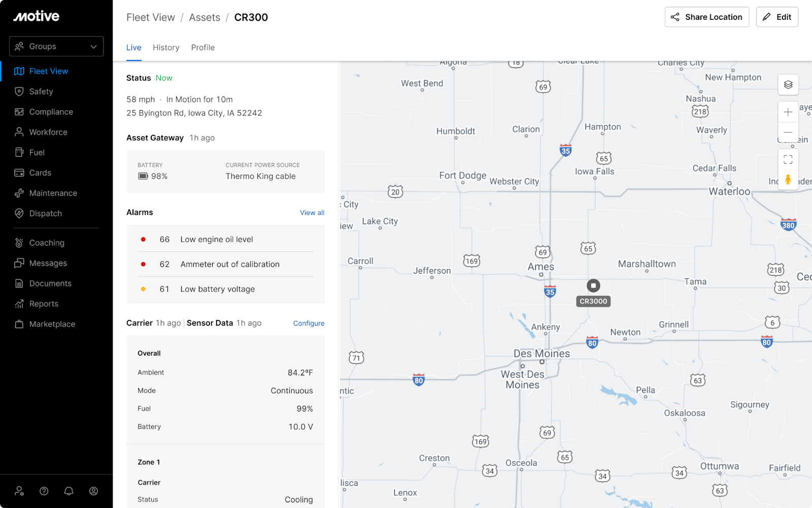Open the notifications bell
Image resolution: width=812 pixels, height=508 pixels.
pyautogui.click(x=69, y=491)
